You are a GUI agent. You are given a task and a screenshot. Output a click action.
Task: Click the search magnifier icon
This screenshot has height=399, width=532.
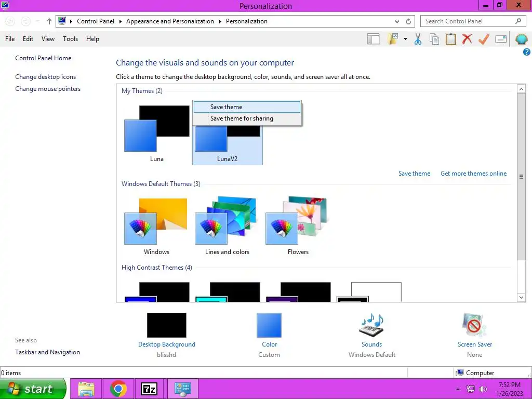[518, 21]
